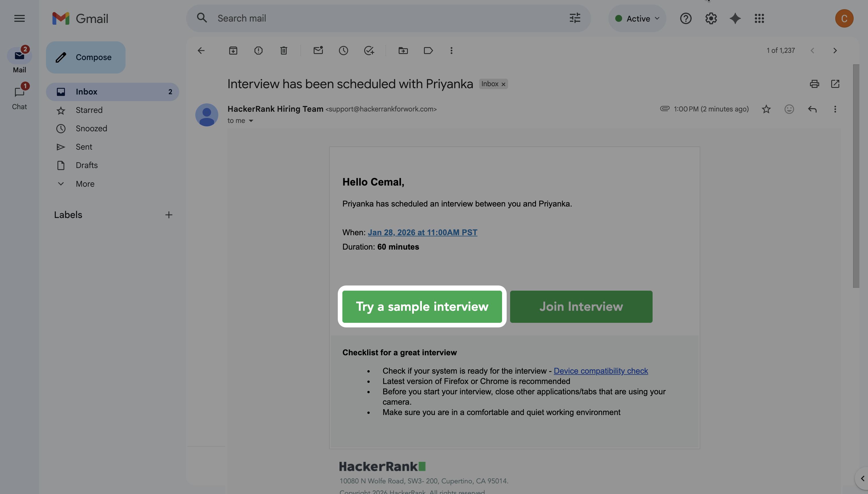Open the Sent folder

point(84,147)
